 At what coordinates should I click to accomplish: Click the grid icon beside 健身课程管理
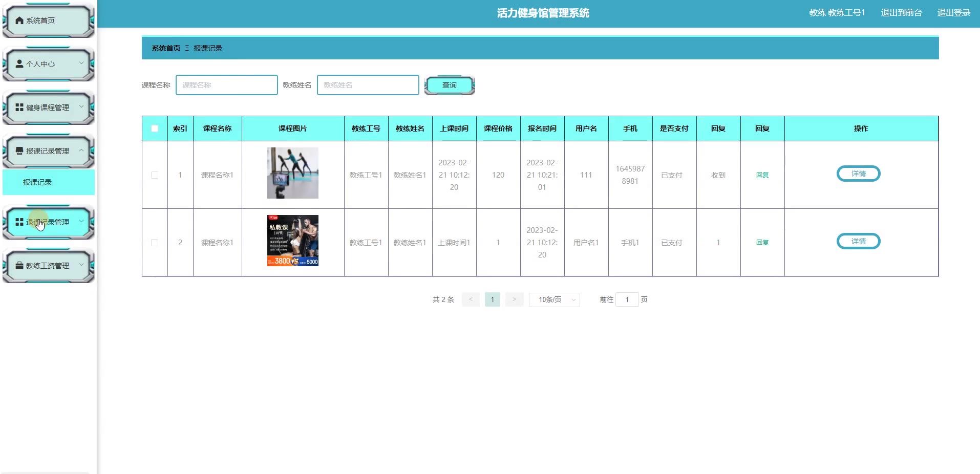[19, 107]
